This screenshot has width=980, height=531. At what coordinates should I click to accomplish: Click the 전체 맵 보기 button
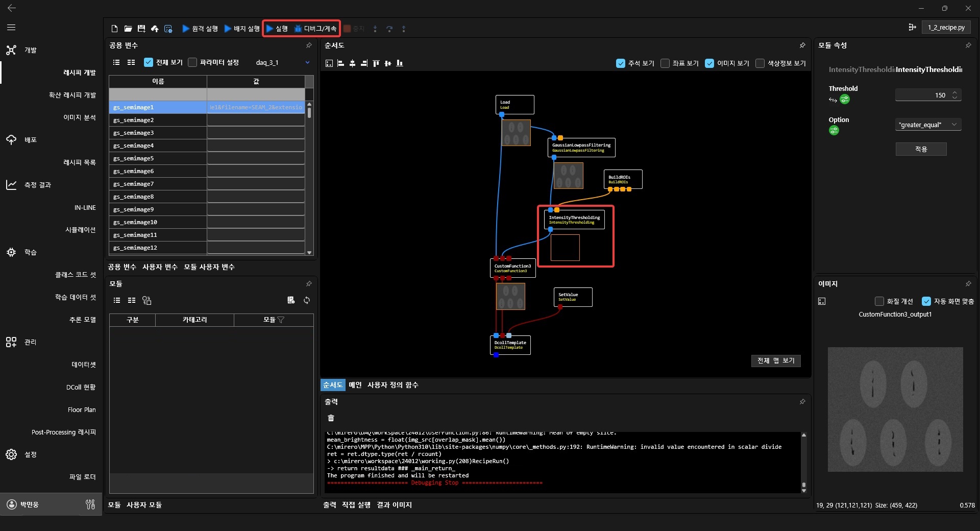(x=776, y=360)
